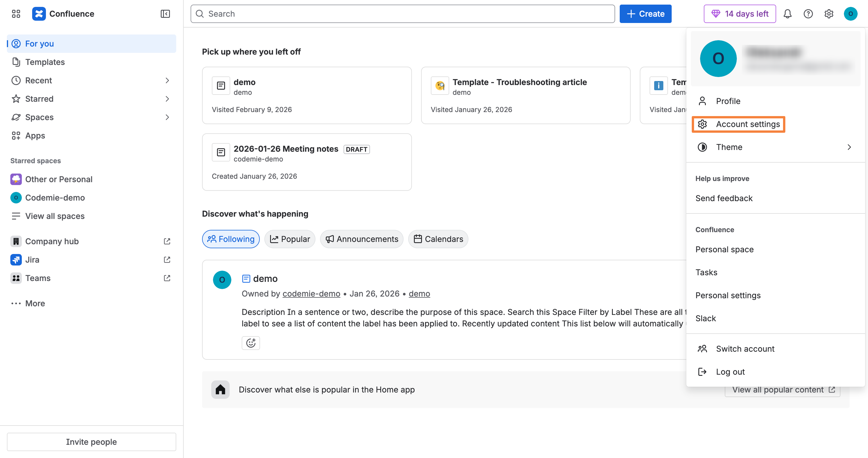Click the 14 days left trial badge
This screenshot has height=458, width=868.
[740, 14]
